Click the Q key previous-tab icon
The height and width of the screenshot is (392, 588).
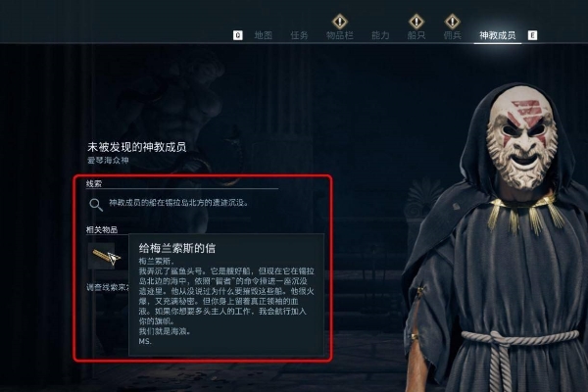pos(238,35)
